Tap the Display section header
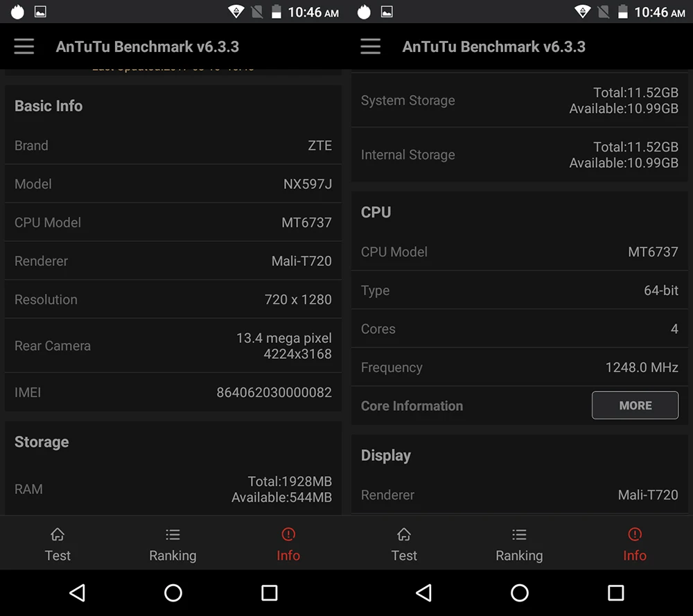 click(386, 456)
